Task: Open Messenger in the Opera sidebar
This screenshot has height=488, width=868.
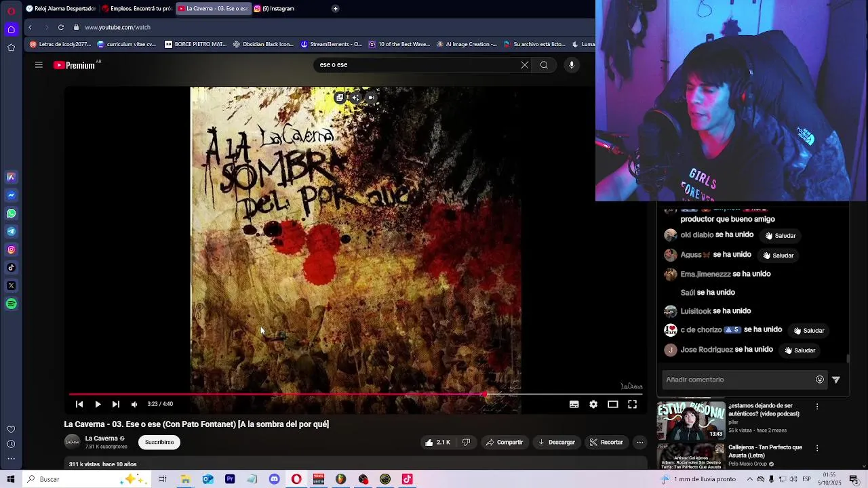Action: [x=11, y=195]
